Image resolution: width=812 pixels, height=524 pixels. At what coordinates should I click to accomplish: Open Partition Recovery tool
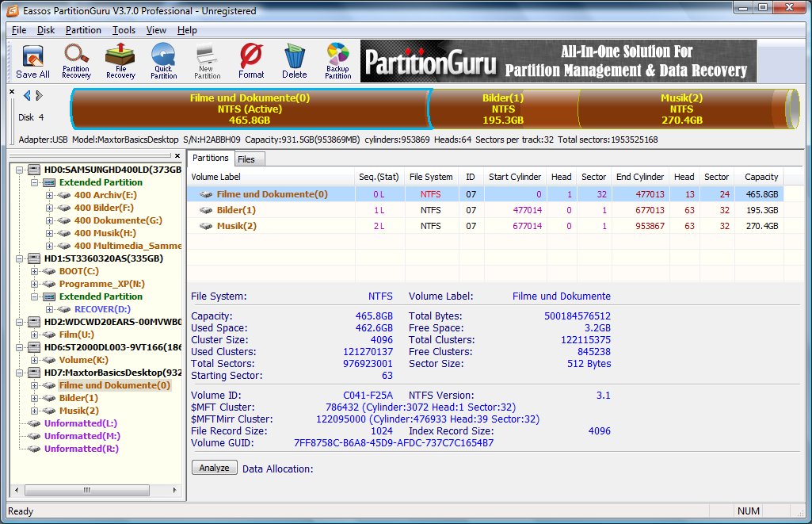pos(76,61)
